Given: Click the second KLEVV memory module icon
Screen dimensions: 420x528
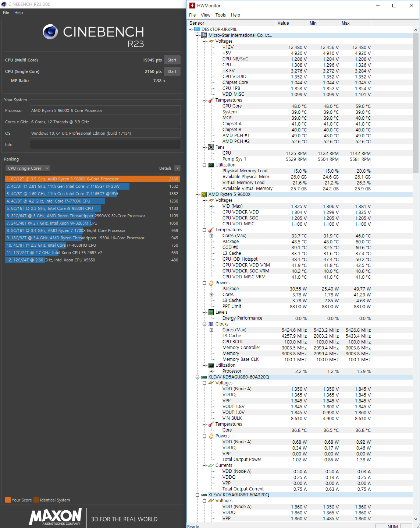Looking at the screenshot, I should pyautogui.click(x=204, y=495).
